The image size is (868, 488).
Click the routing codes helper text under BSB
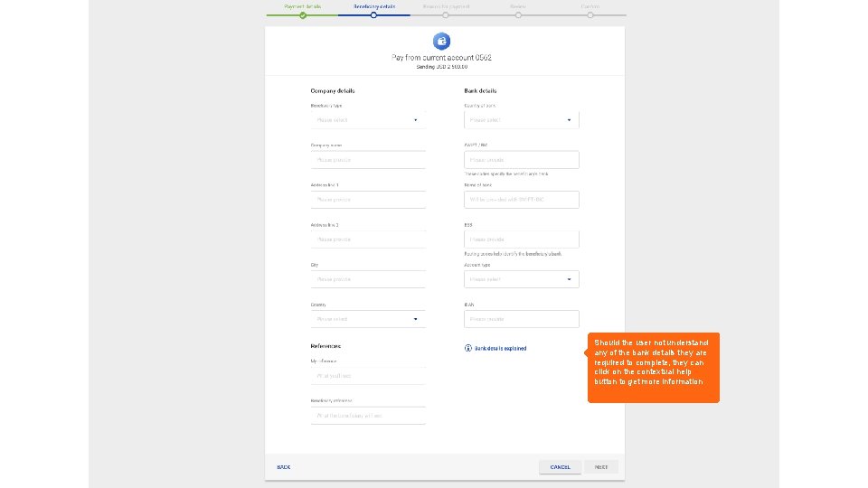tap(513, 254)
